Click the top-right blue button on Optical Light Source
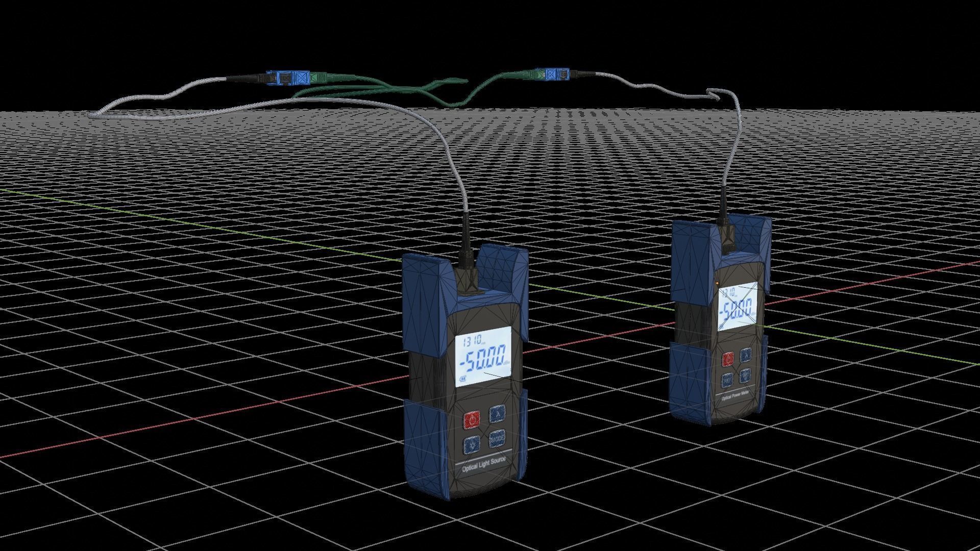This screenshot has width=980, height=551. pyautogui.click(x=498, y=413)
